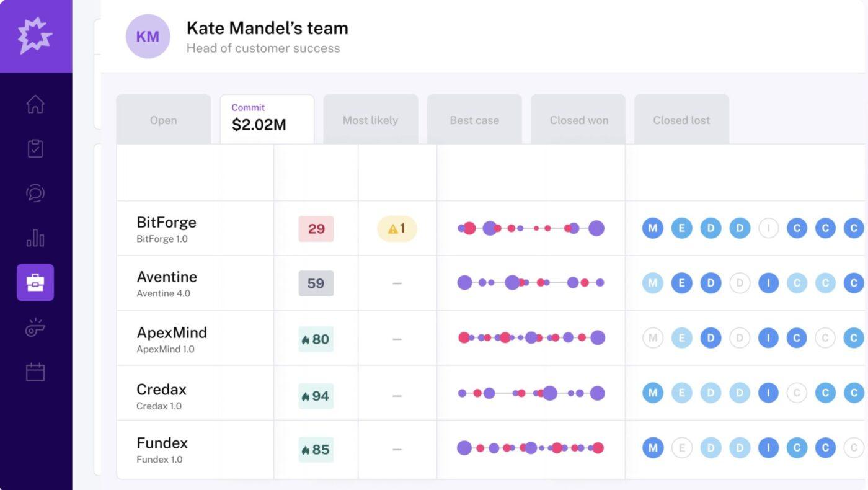868x490 pixels.
Task: Select the bar chart analytics icon
Action: (x=35, y=238)
